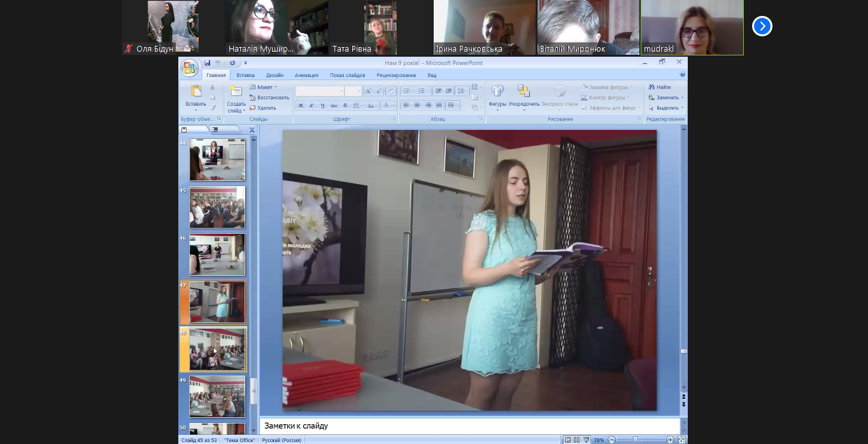
Task: Decrease the list indent level
Action: [x=438, y=91]
